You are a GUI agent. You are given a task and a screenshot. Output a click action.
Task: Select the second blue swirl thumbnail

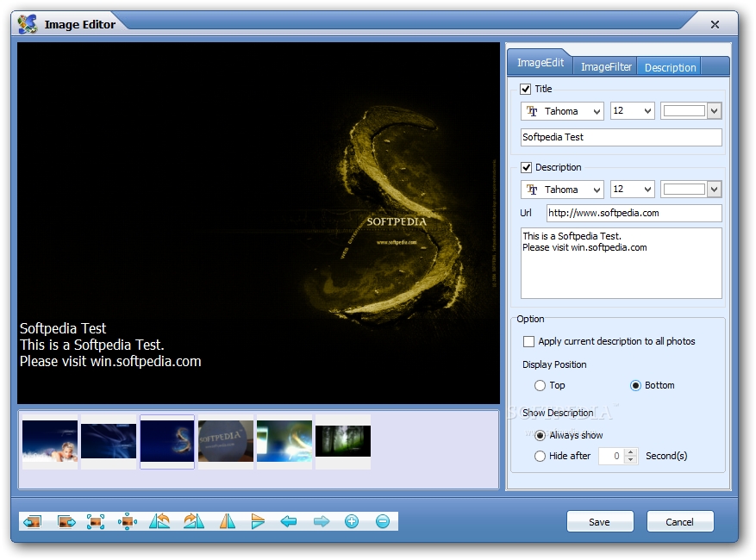click(x=109, y=441)
